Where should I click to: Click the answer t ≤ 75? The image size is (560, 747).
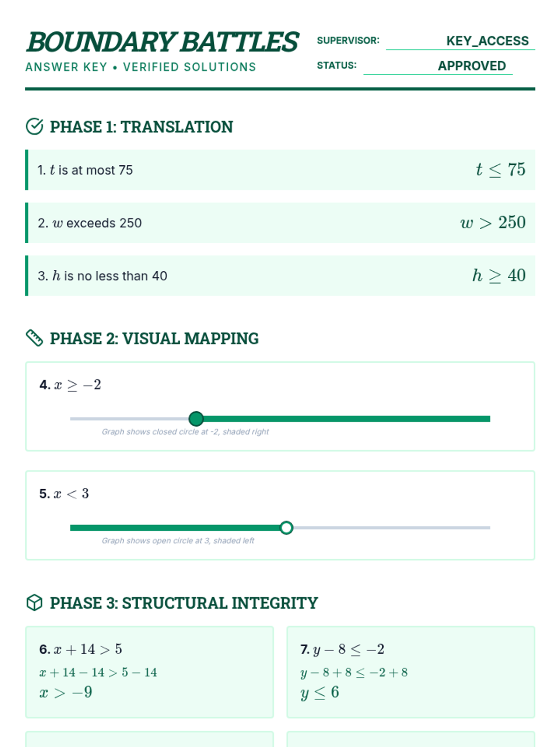pyautogui.click(x=500, y=170)
